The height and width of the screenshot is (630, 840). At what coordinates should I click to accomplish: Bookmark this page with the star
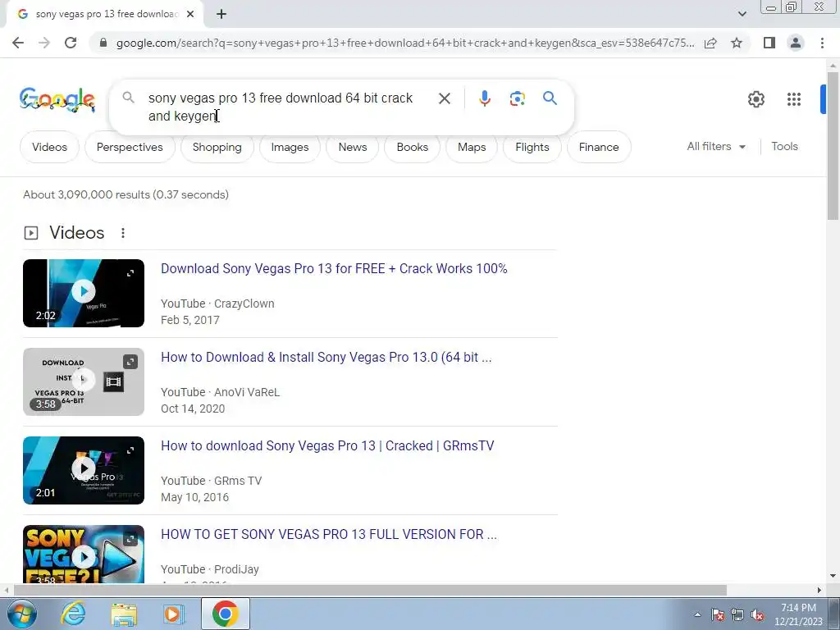coord(737,43)
